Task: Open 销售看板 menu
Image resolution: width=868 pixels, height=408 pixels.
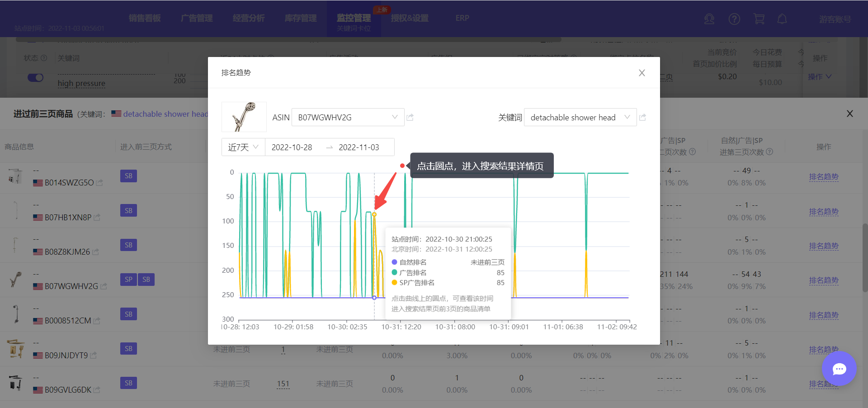Action: click(145, 18)
